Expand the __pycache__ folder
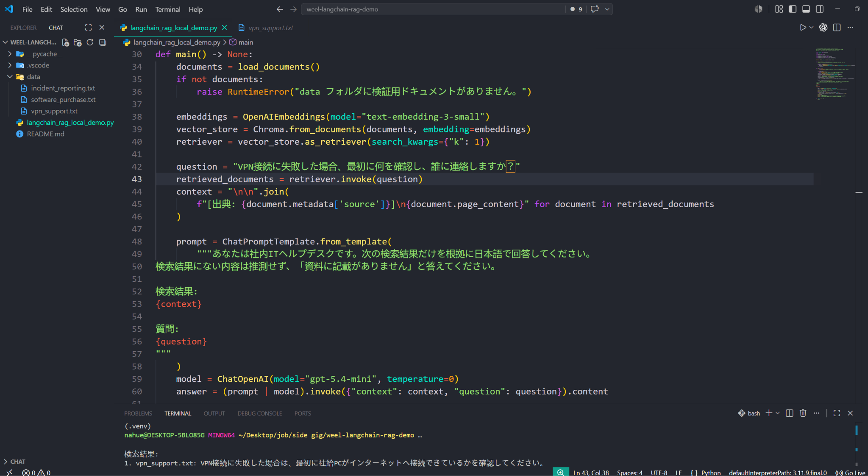This screenshot has height=476, width=868. click(45, 54)
